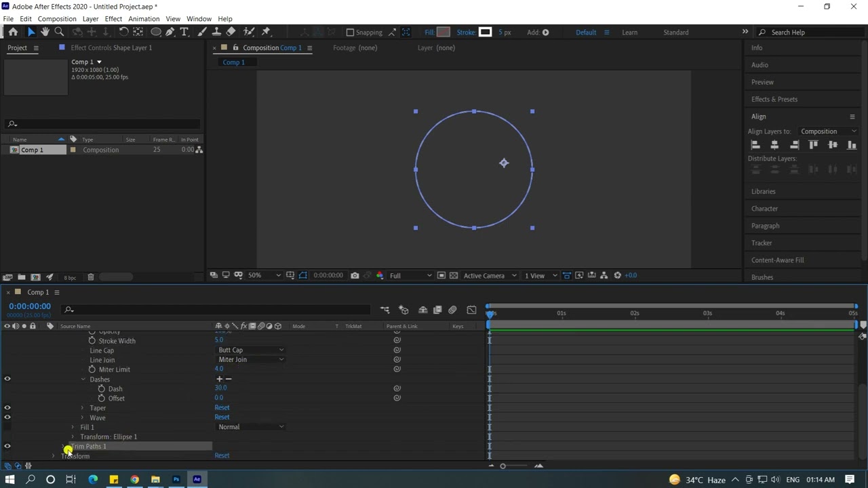Select the Rotation tool
Screen dimensions: 868x488
tap(123, 32)
